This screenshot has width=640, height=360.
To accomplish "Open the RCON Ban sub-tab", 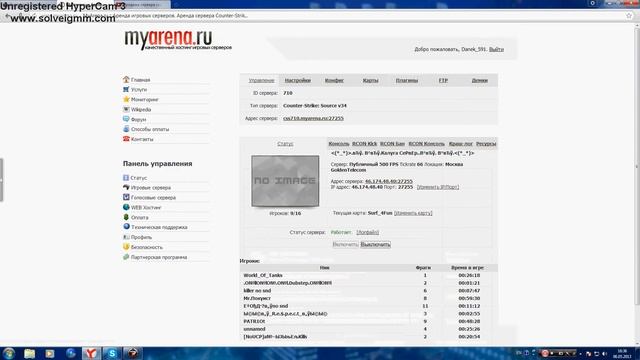I will [392, 144].
